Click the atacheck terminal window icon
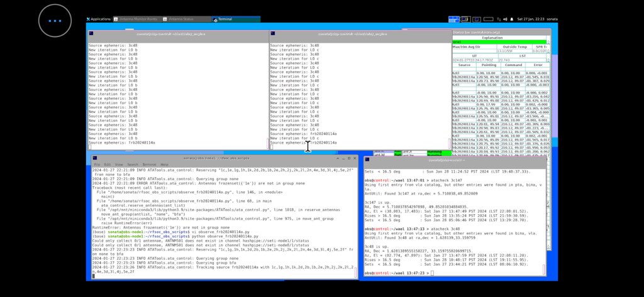Screen dimensions: 644x297 367,160
